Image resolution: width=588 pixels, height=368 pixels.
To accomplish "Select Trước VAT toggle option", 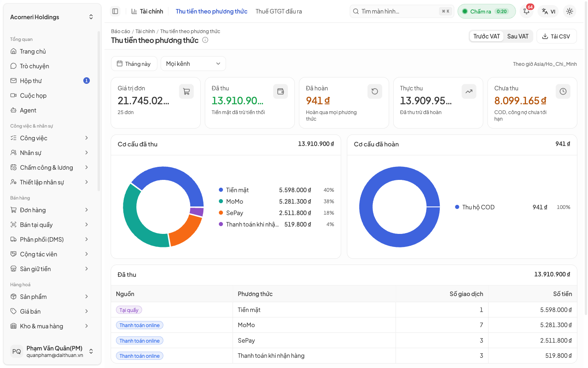I will (x=486, y=36).
